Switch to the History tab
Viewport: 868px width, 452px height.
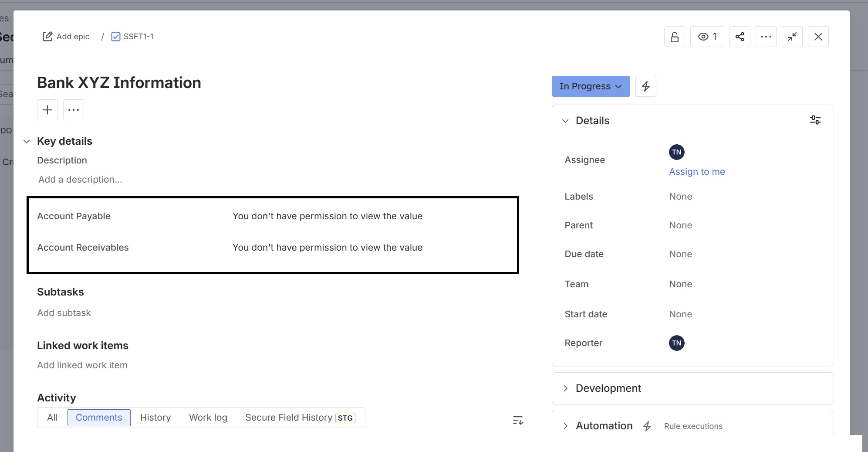pyautogui.click(x=155, y=418)
